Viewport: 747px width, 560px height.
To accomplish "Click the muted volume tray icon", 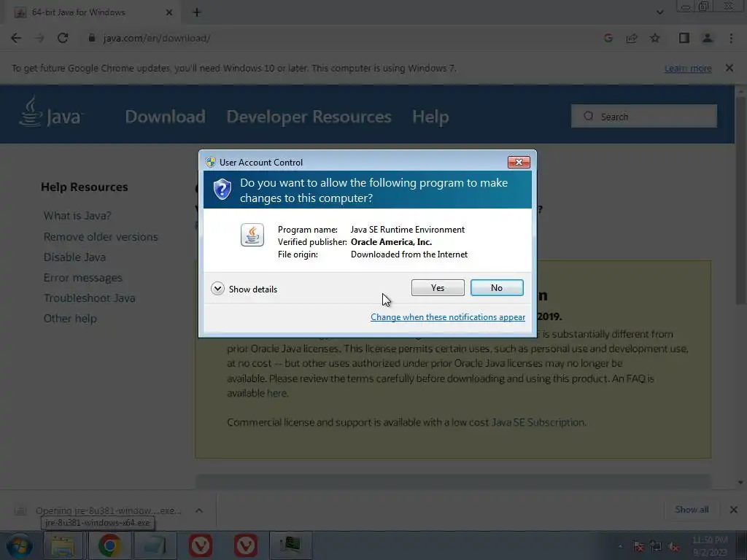I will click(673, 547).
